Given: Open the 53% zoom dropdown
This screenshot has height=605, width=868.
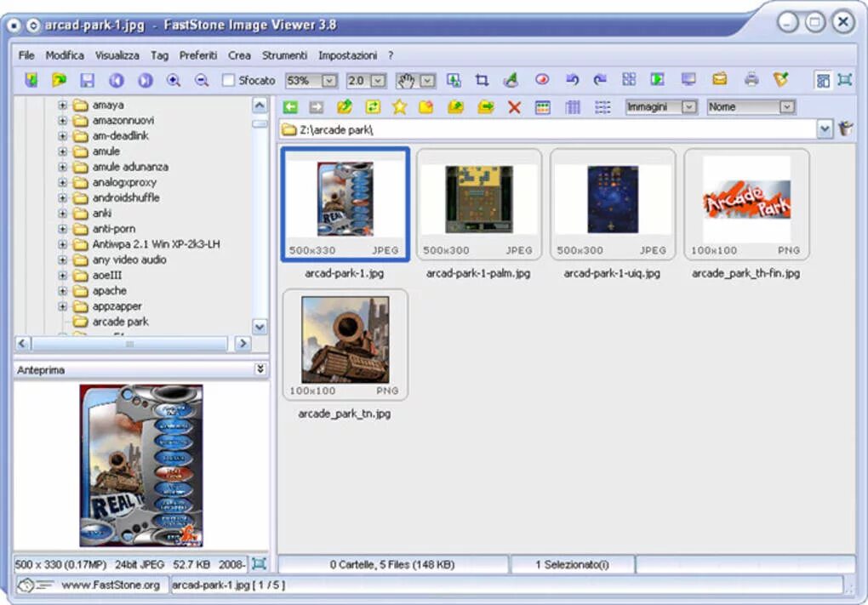Looking at the screenshot, I should click(x=328, y=81).
